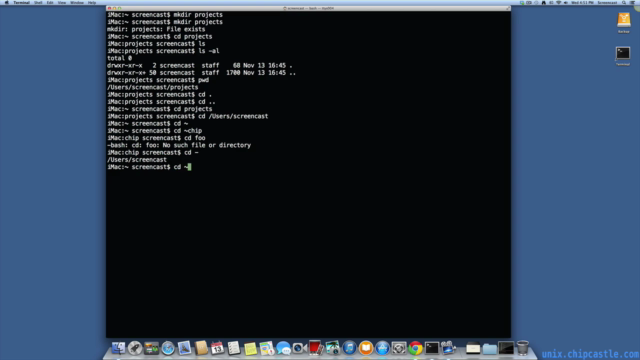Click the text '/Users/screencast/projects'
Screen dimensions: 640x360
pos(153,87)
